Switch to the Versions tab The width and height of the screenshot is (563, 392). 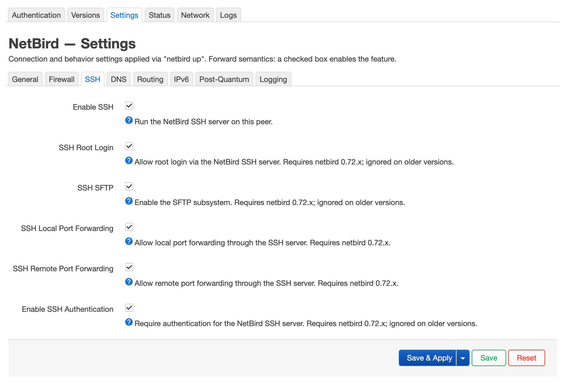tap(85, 15)
